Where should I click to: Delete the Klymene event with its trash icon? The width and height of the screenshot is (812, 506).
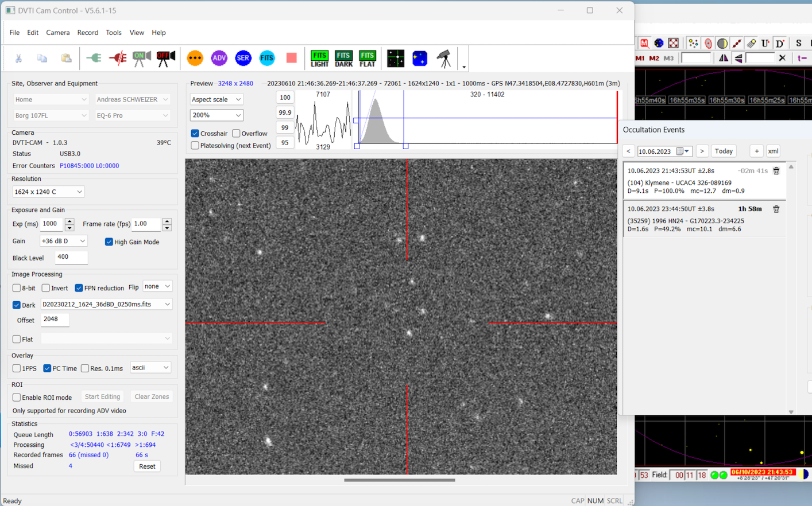point(776,171)
